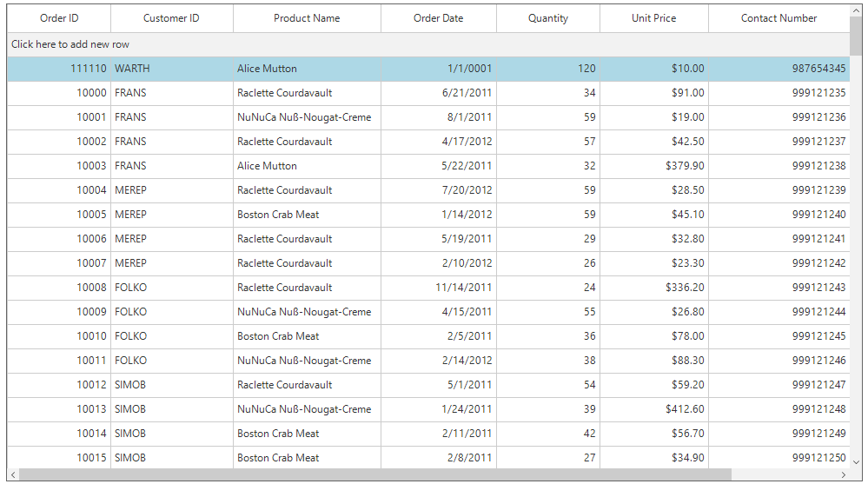Click contact number 999121236

pos(779,117)
